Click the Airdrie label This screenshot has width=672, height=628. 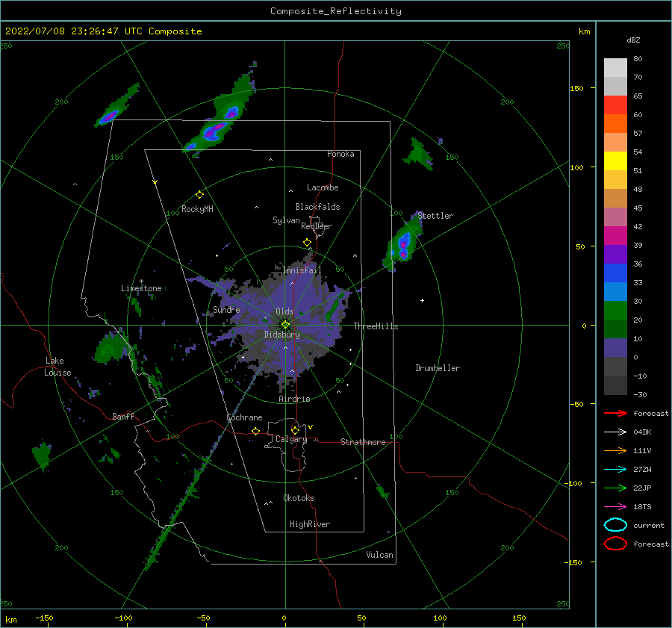294,399
